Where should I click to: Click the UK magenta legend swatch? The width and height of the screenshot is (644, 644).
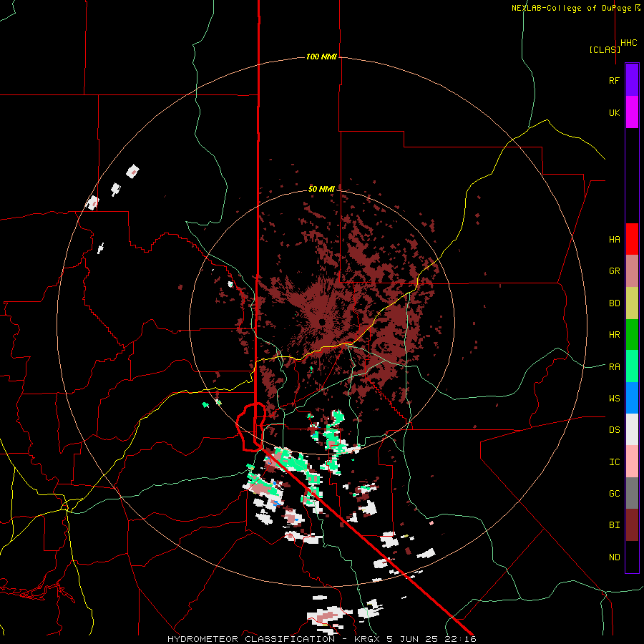point(632,112)
